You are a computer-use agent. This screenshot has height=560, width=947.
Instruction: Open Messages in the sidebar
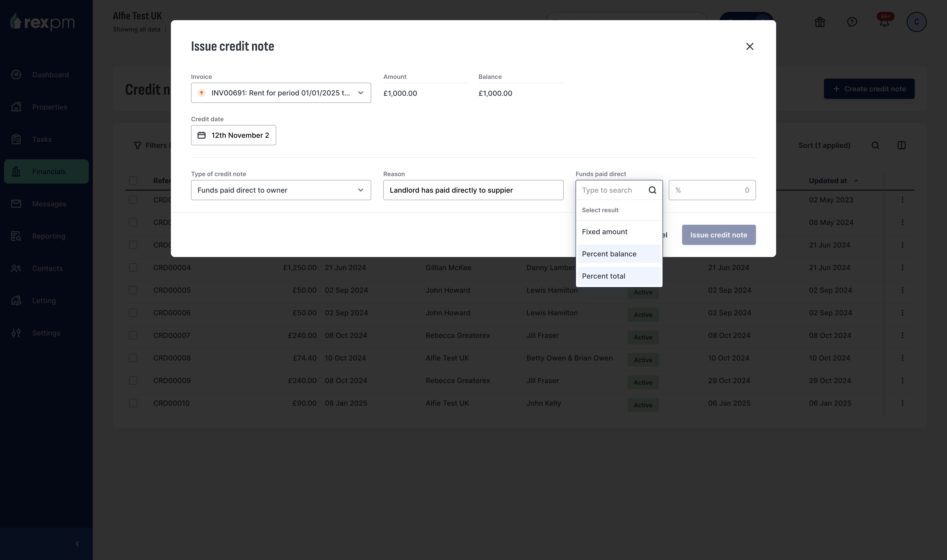pyautogui.click(x=46, y=204)
